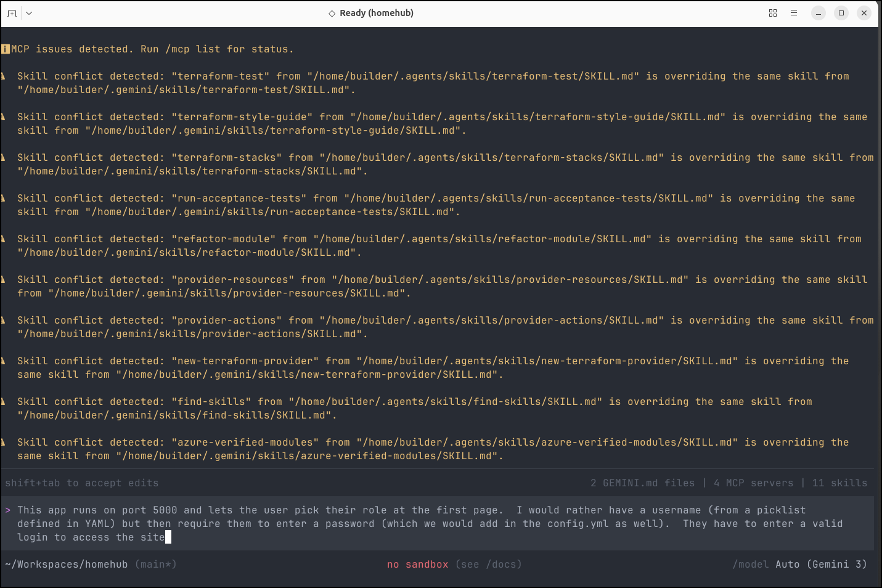Click the ~/Workspaces/homehub path in the footer

[67, 565]
